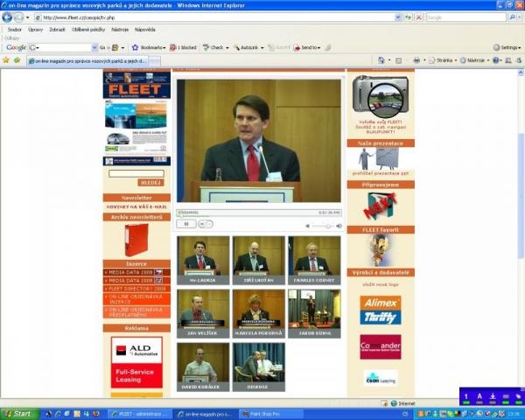The image size is (525, 420).
Task: Click the search magnifier icon
Action: [x=512, y=17]
